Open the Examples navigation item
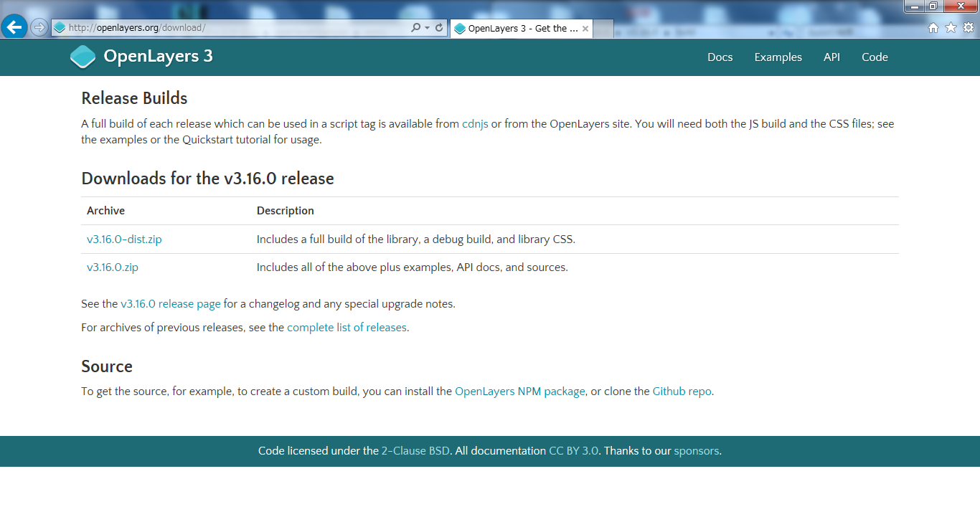 [x=778, y=57]
